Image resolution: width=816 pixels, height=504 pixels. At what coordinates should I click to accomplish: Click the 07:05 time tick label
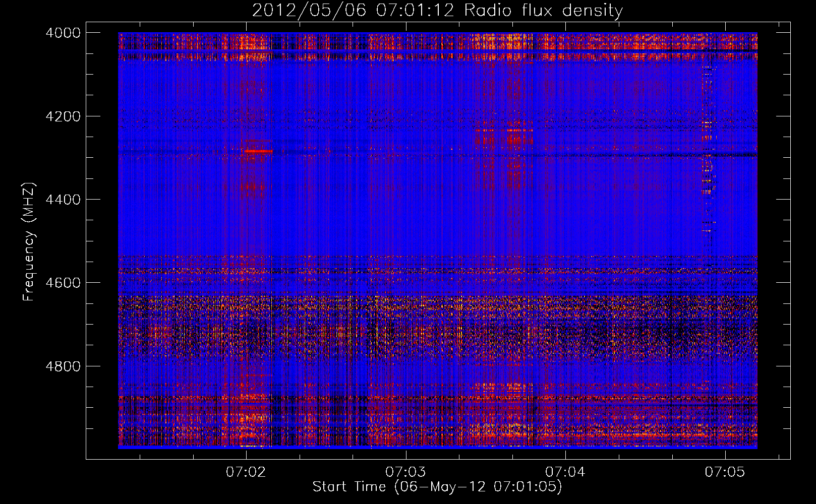(x=725, y=472)
